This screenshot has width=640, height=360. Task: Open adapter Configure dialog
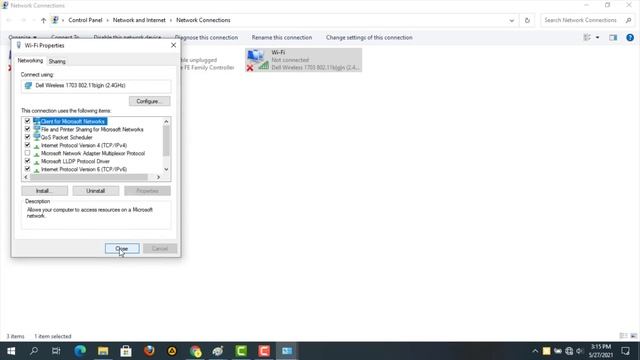pyautogui.click(x=149, y=101)
